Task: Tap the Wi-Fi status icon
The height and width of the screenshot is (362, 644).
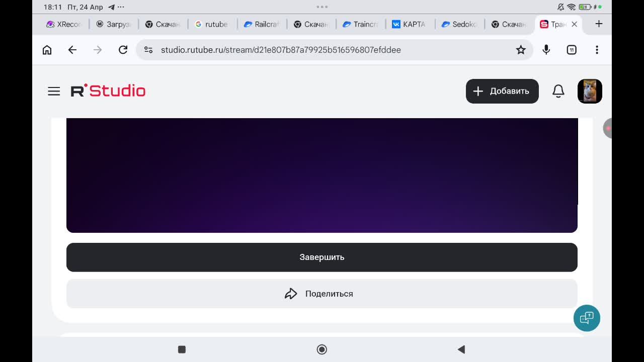Action: [572, 7]
